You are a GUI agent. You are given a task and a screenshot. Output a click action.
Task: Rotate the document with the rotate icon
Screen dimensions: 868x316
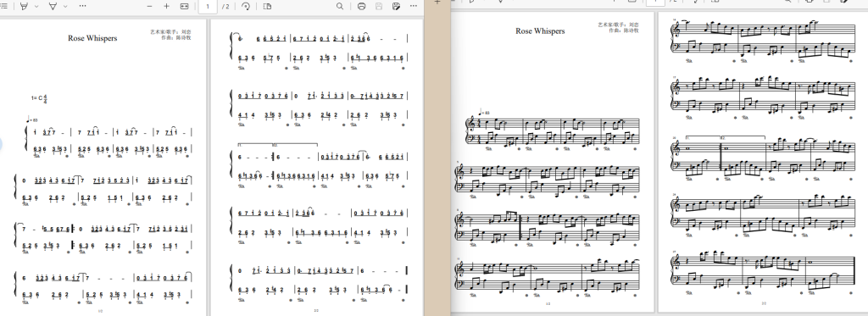click(x=246, y=6)
